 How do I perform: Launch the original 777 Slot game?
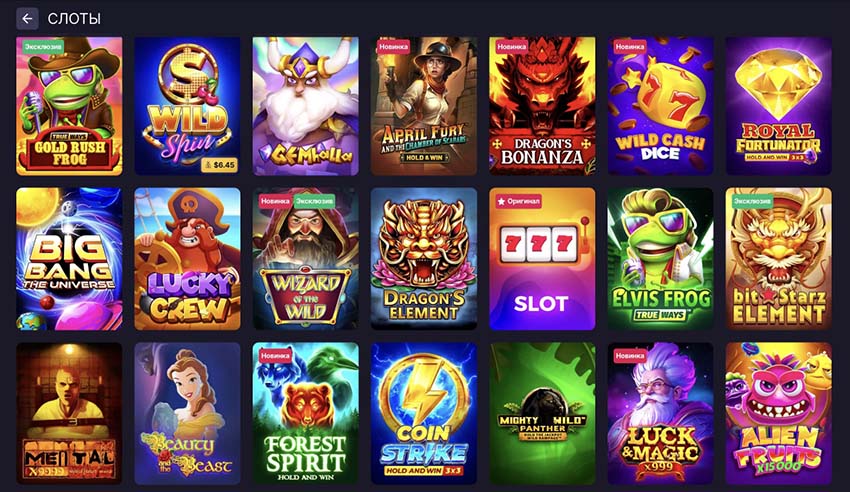coord(542,259)
